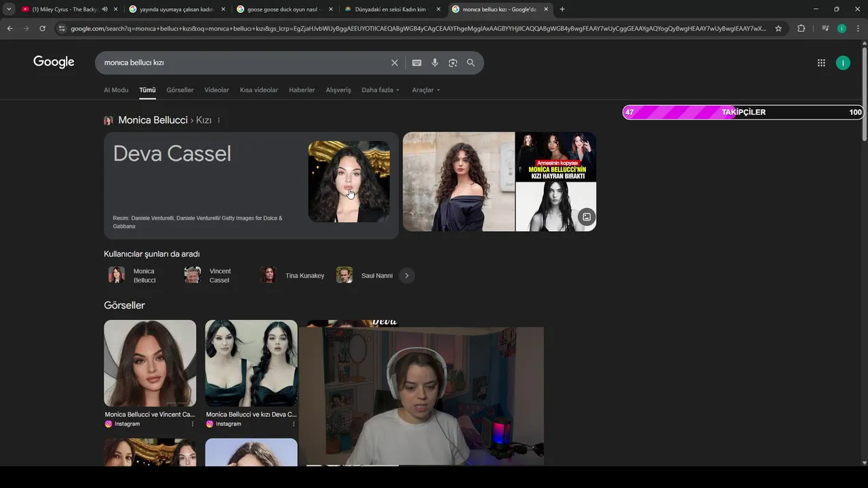The height and width of the screenshot is (488, 868).
Task: Clear the search box with the X icon
Action: (x=395, y=63)
